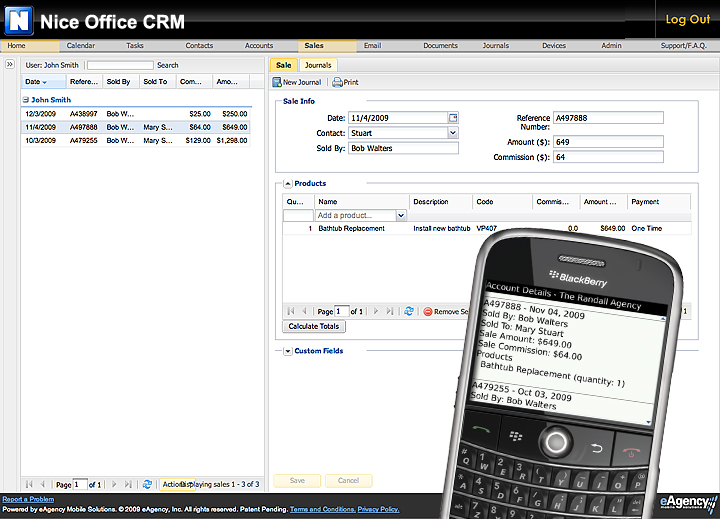Go to first page in sales list
This screenshot has width=720, height=519.
pyautogui.click(x=29, y=484)
